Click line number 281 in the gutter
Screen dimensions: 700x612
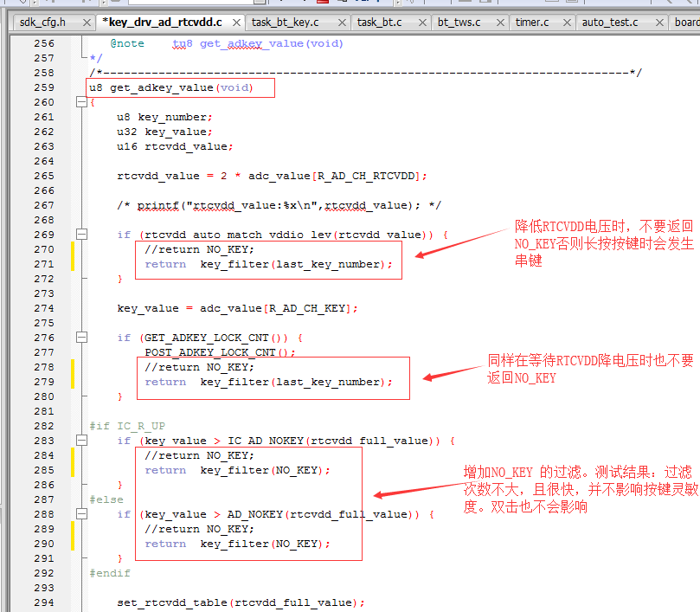pyautogui.click(x=44, y=411)
